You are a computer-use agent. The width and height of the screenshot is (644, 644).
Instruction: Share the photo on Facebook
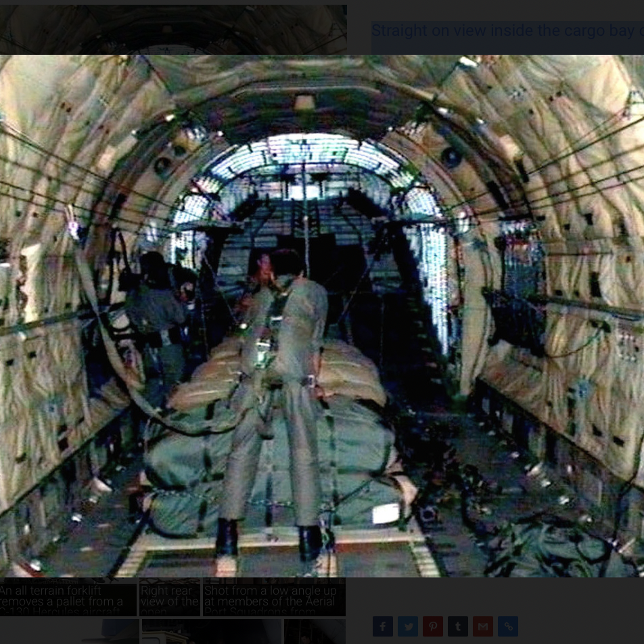[382, 626]
